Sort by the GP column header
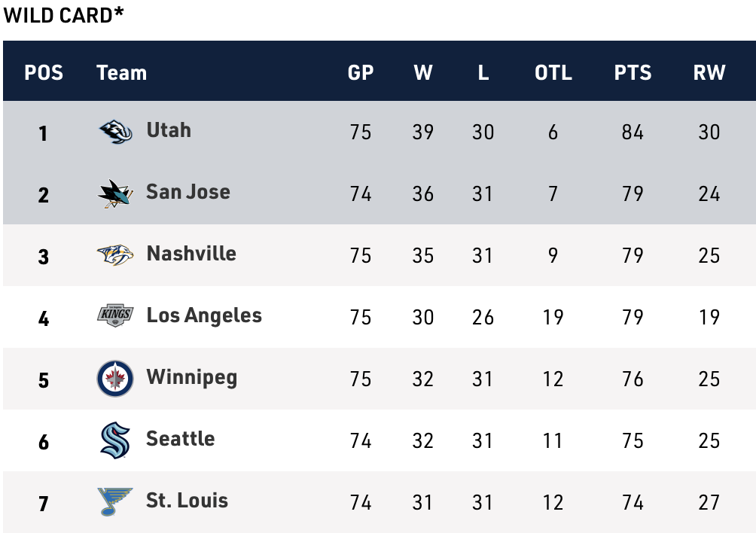Viewport: 756px width, 533px height. 361,72
